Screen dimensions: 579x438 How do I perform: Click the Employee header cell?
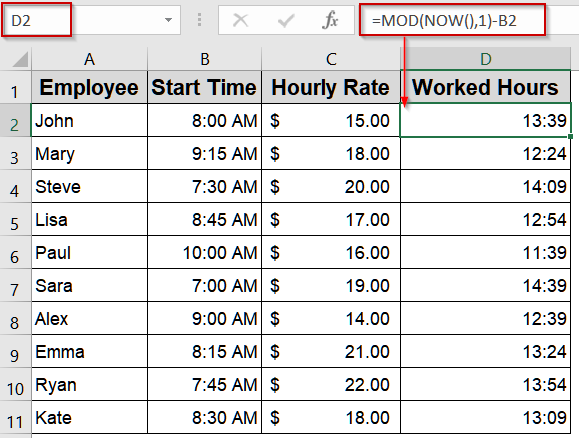[89, 88]
